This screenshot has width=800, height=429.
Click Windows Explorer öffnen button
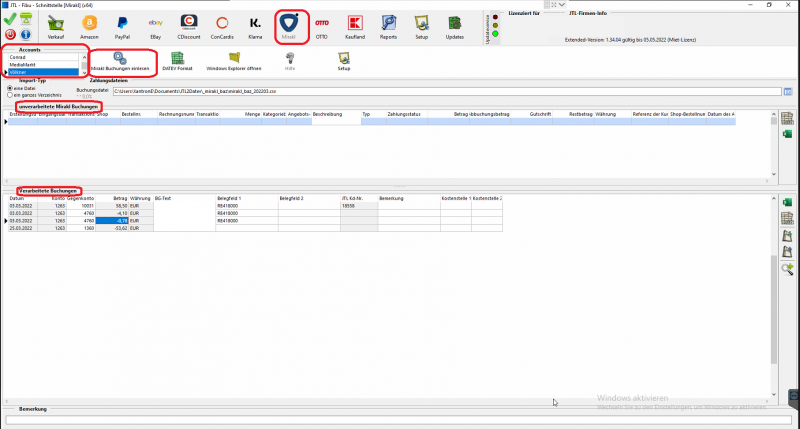tap(234, 62)
